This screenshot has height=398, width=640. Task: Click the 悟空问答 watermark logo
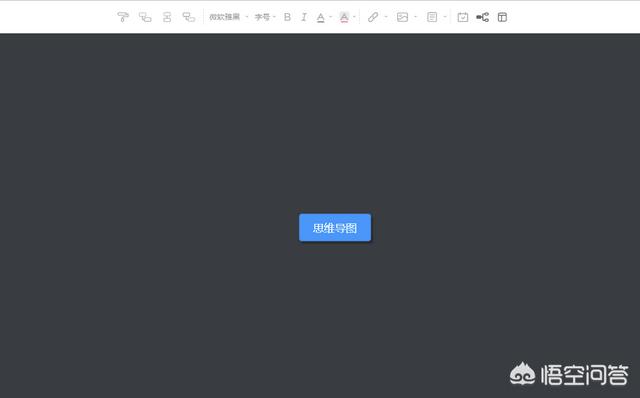pos(569,374)
